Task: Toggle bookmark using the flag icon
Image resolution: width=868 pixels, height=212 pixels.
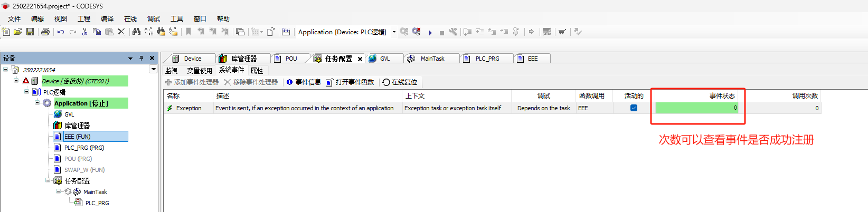Action: [188, 32]
